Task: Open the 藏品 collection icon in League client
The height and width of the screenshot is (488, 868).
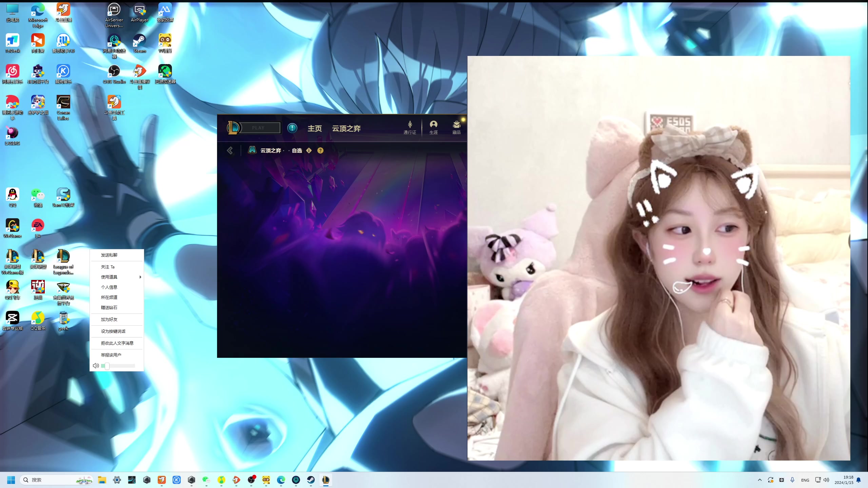Action: (x=456, y=128)
